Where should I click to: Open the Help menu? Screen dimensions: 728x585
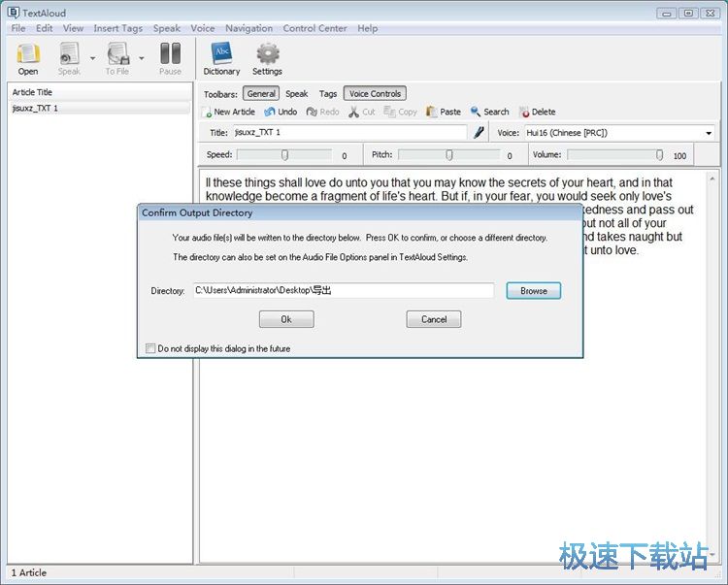tap(368, 28)
